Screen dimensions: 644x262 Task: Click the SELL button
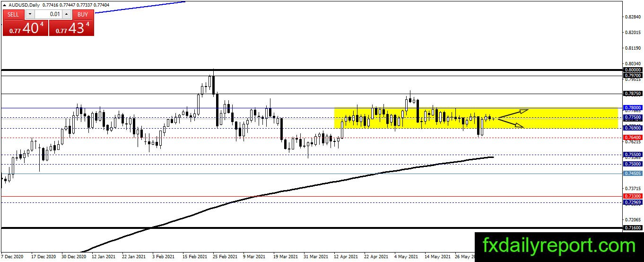click(x=13, y=14)
